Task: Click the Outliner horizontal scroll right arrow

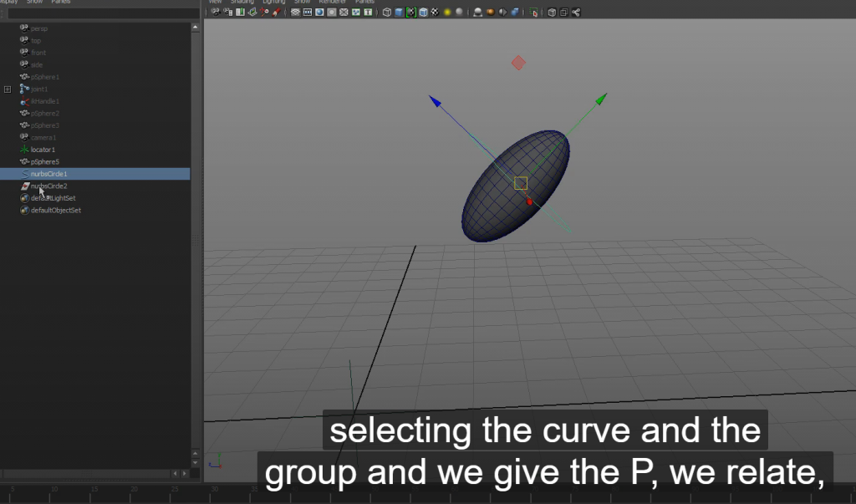Action: [185, 473]
